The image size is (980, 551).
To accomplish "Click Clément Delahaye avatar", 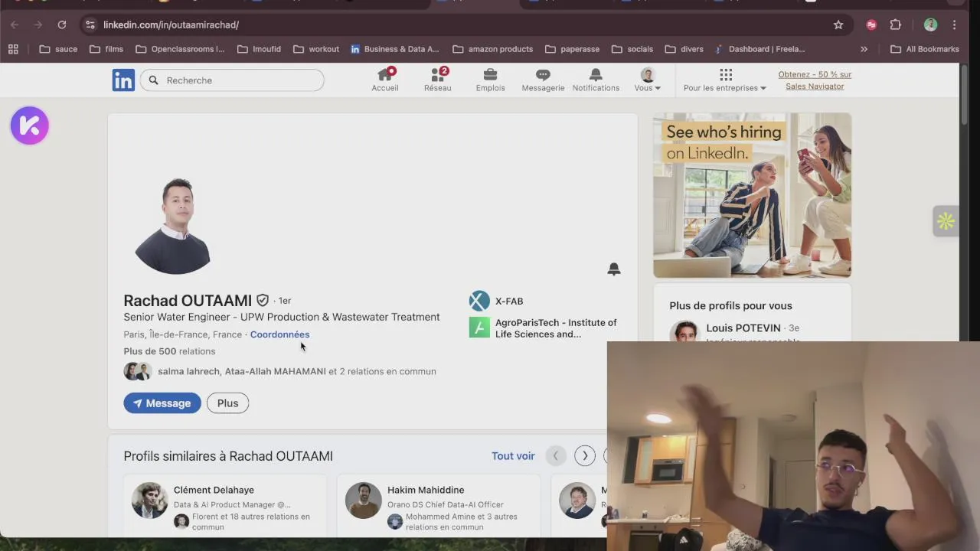I will click(x=149, y=500).
